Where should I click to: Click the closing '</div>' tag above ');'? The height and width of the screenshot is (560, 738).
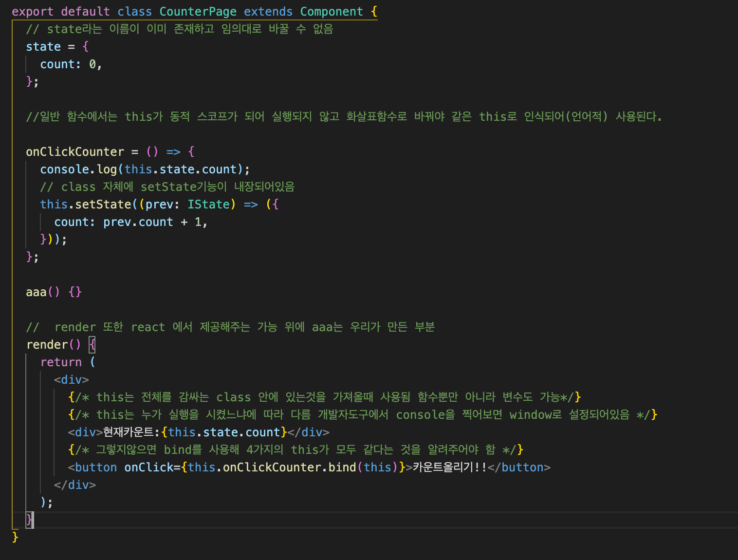coord(75,485)
